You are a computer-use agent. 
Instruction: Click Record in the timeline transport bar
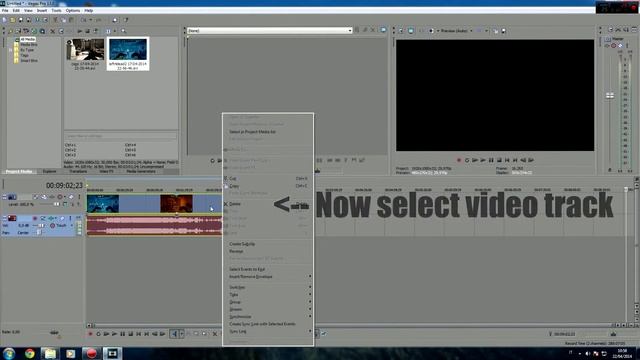point(91,334)
